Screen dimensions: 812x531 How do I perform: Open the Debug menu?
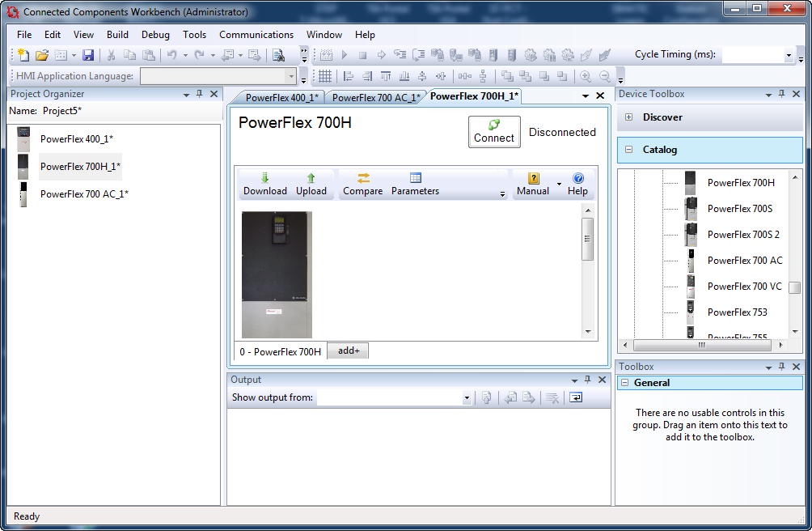click(155, 35)
